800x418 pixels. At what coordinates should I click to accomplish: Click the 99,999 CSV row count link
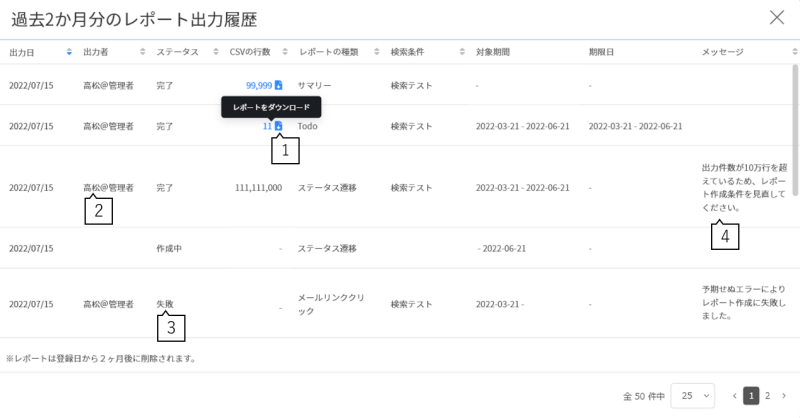click(259, 86)
